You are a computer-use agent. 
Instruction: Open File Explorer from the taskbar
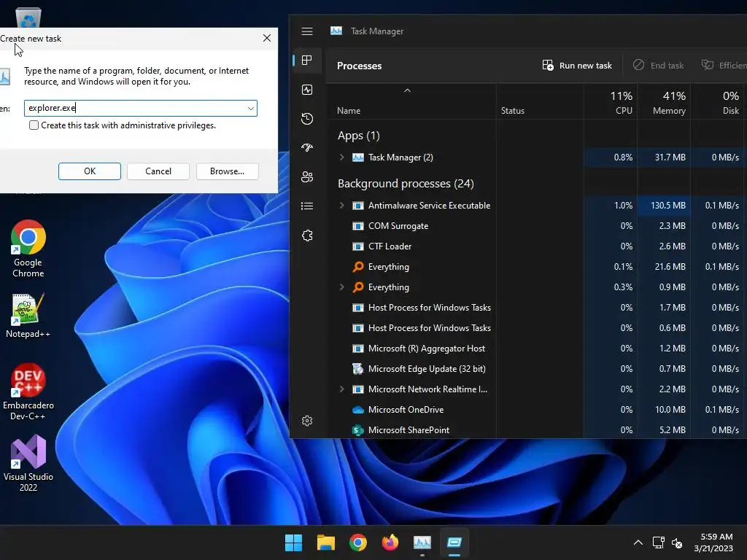click(326, 542)
